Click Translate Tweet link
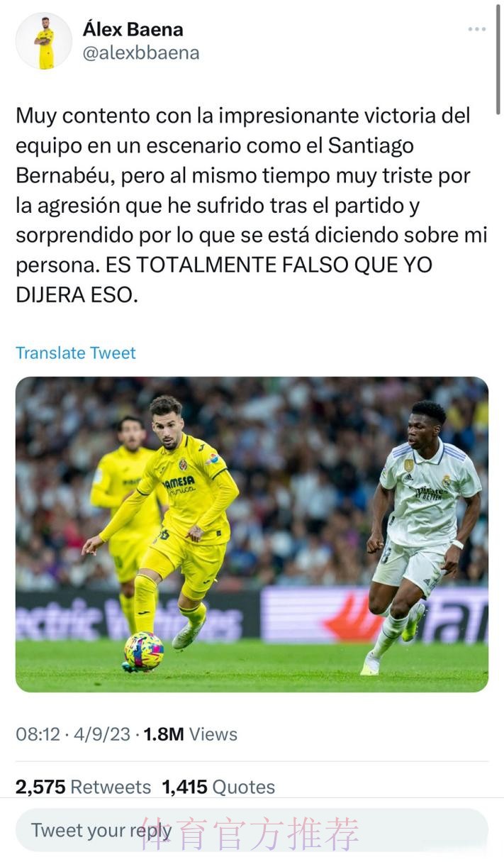 point(76,353)
